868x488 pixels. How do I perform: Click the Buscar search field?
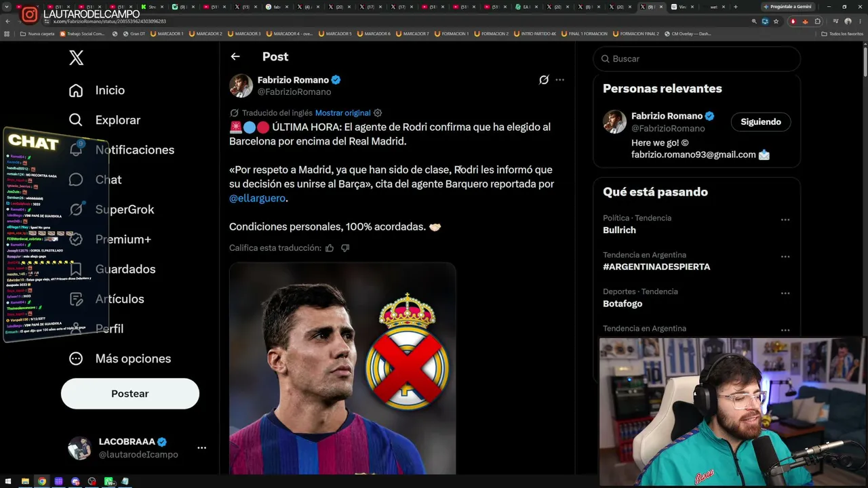point(696,59)
